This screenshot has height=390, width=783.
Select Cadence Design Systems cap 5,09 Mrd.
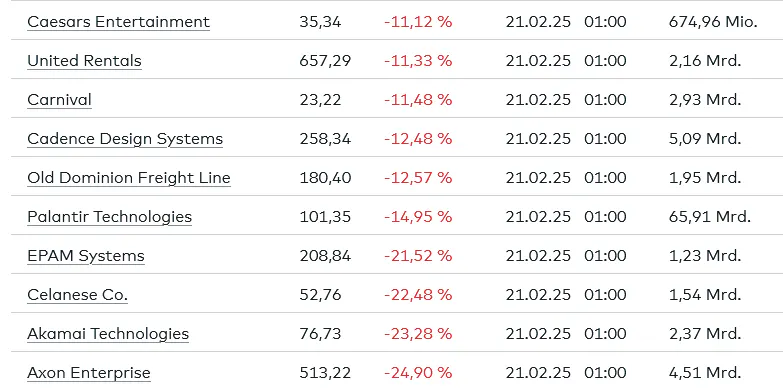tap(705, 139)
